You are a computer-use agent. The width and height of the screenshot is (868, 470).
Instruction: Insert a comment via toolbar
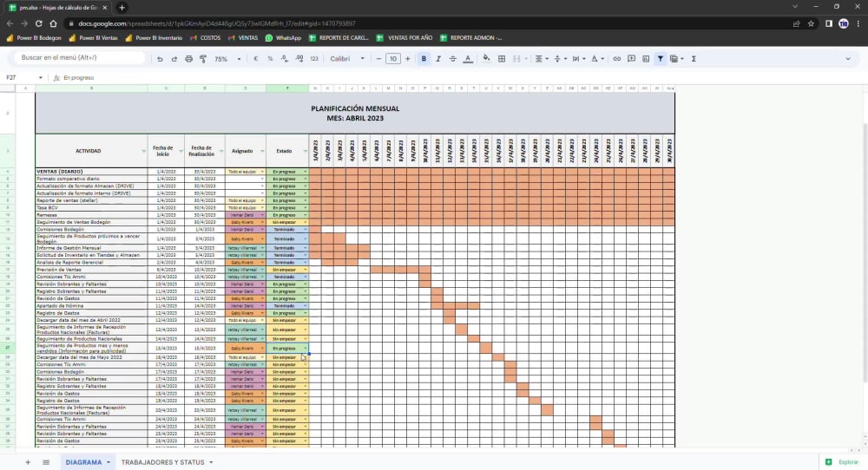[631, 59]
